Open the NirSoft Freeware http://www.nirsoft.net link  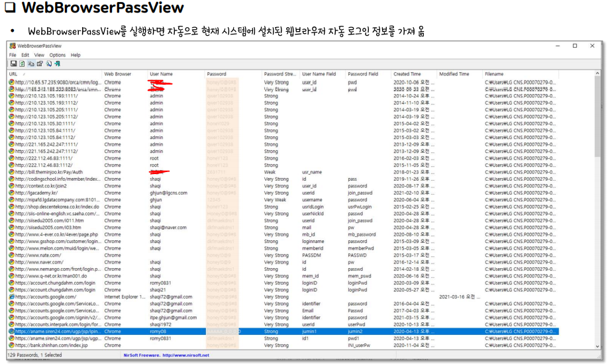click(166, 355)
